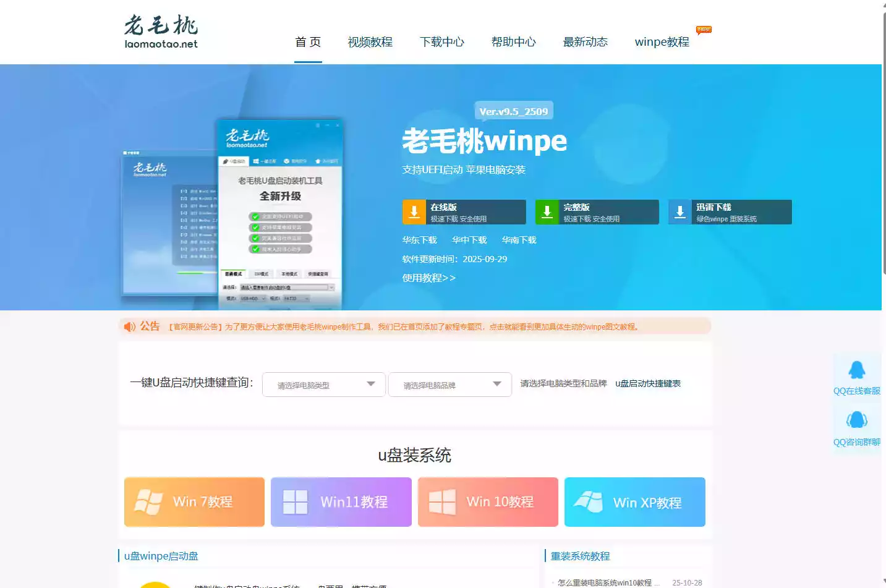Open the 请选择电脑类型 dropdown
886x588 pixels.
(x=324, y=385)
